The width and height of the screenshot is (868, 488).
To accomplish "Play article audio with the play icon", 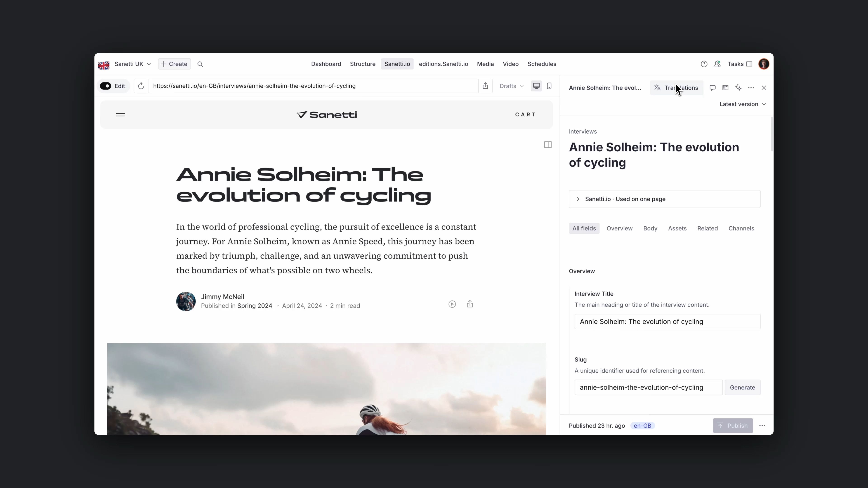I will pyautogui.click(x=452, y=304).
